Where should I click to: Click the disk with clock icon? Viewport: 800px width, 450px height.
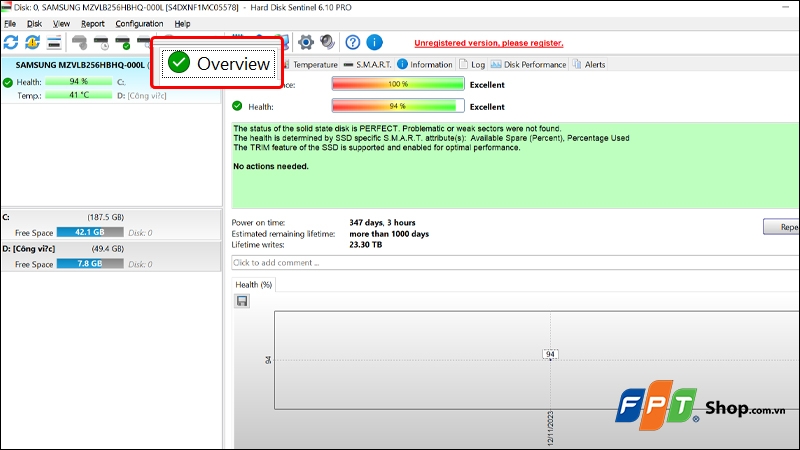[x=101, y=42]
